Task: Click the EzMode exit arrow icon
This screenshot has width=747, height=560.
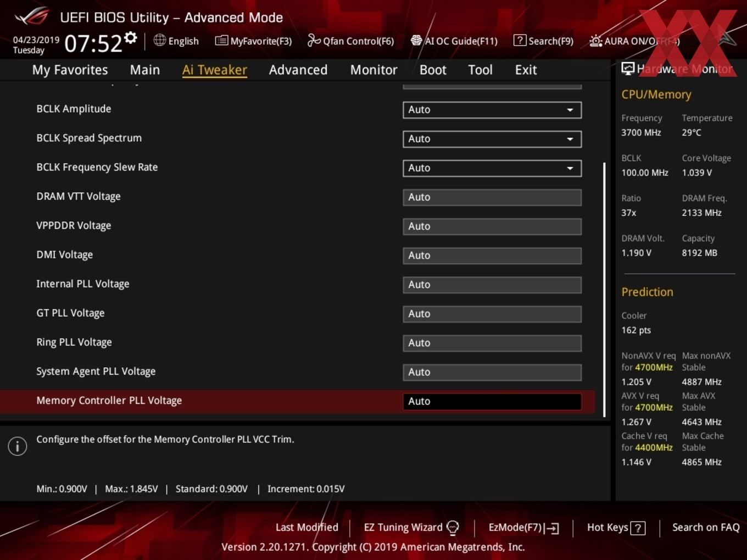Action: (553, 528)
